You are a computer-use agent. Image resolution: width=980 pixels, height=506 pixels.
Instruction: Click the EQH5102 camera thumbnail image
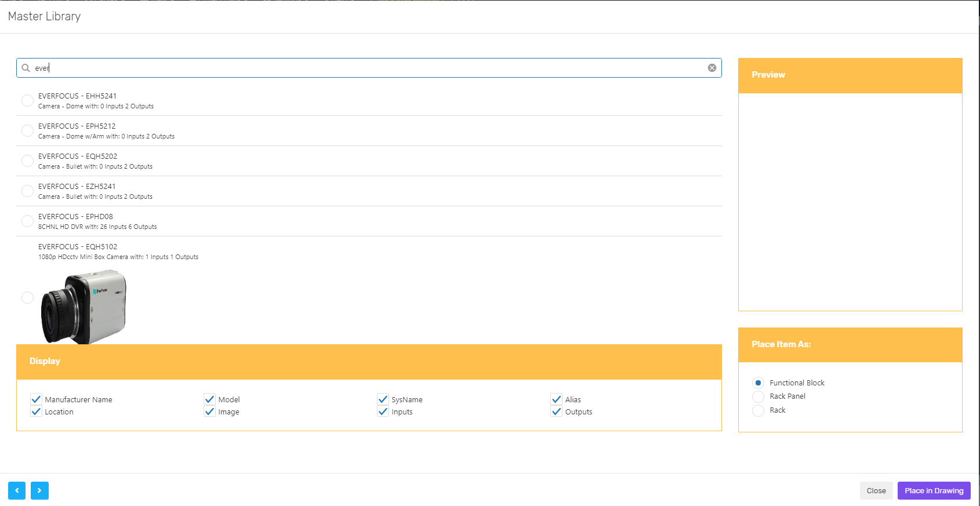coord(84,307)
